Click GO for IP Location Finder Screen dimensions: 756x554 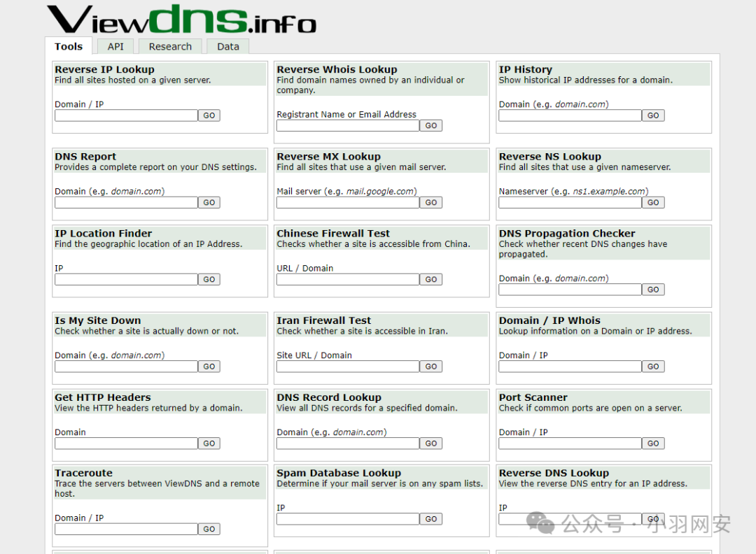point(209,279)
